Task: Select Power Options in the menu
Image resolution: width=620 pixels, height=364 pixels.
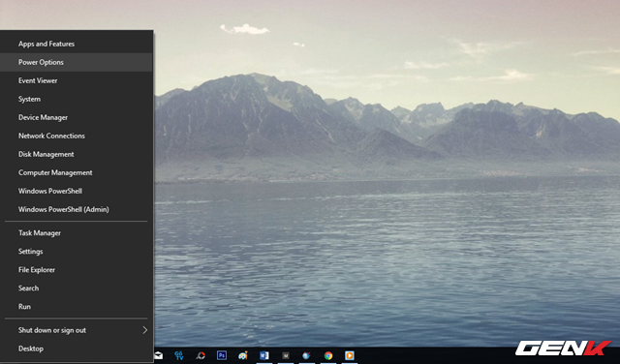Action: click(77, 62)
